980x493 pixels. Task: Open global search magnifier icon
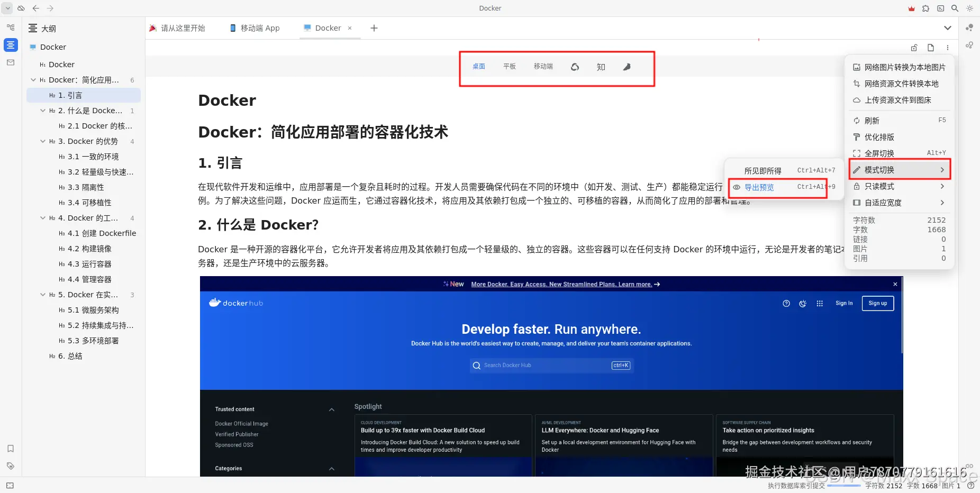(x=955, y=8)
